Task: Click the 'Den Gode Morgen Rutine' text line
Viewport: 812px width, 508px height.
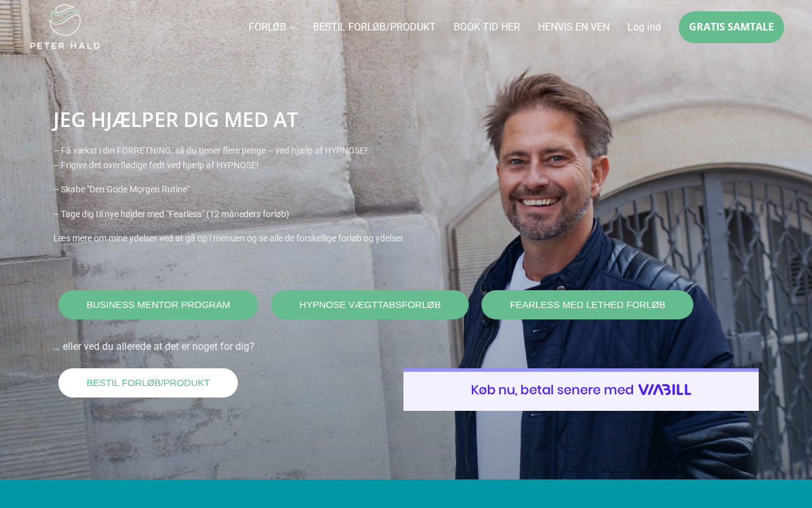Action: [x=122, y=189]
